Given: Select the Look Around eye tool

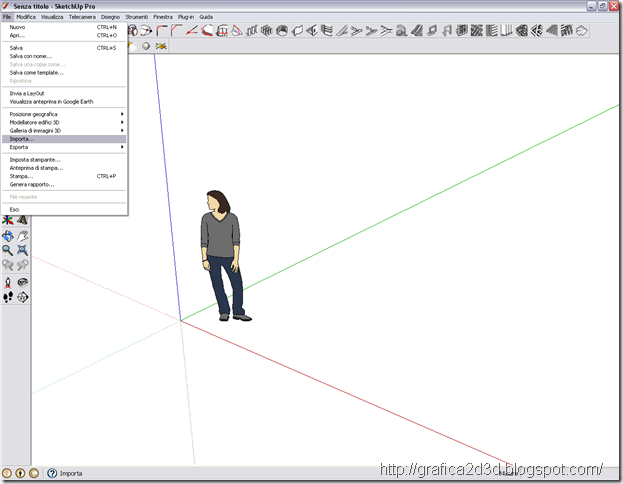Looking at the screenshot, I should coord(23,283).
